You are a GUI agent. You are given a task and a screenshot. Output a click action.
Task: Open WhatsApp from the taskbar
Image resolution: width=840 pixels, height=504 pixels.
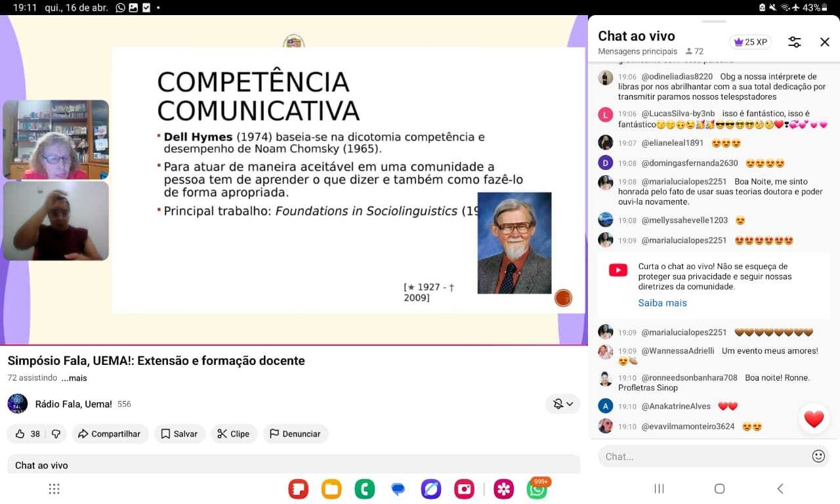coord(537,489)
